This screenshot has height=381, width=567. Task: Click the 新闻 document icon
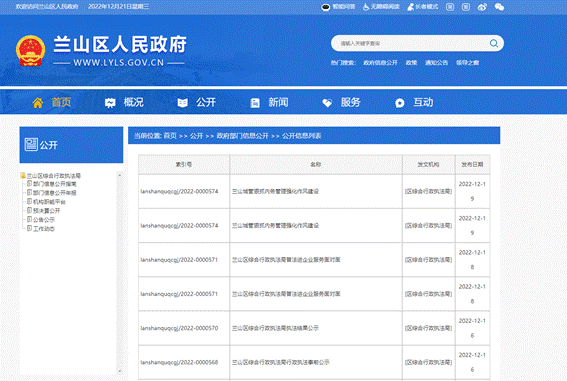(255, 103)
